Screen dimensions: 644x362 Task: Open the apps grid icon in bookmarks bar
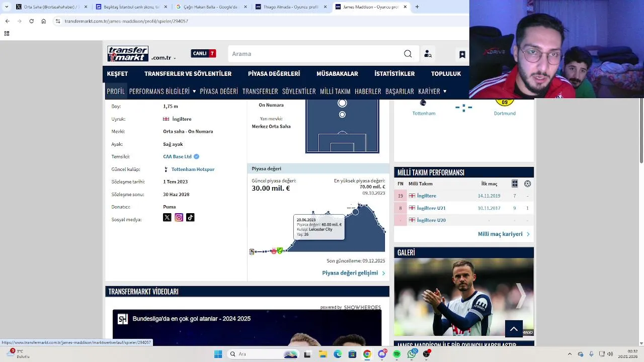tap(7, 34)
